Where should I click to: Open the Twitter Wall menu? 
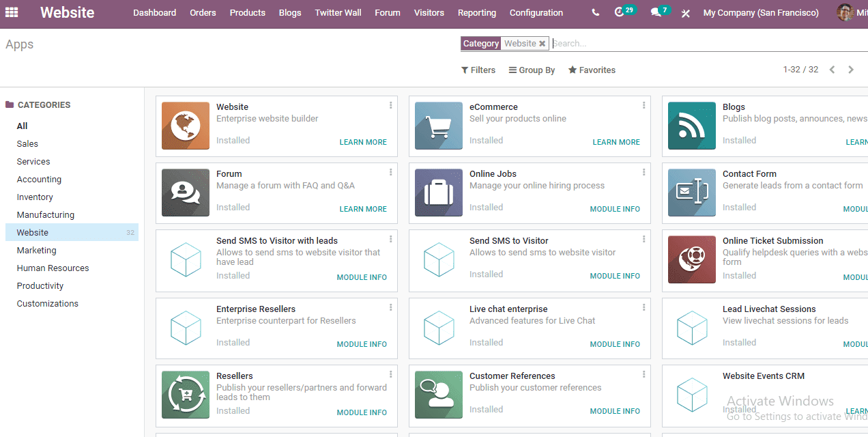tap(338, 13)
